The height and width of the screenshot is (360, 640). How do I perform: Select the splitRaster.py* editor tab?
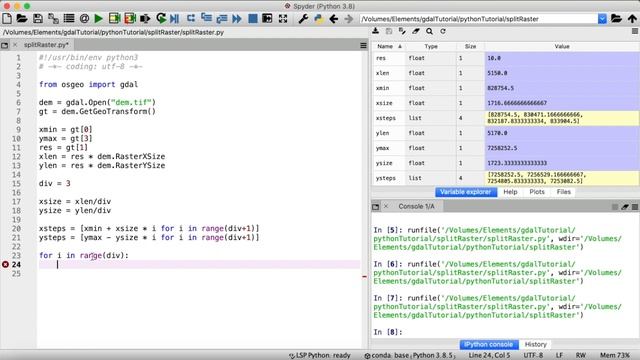[46, 45]
